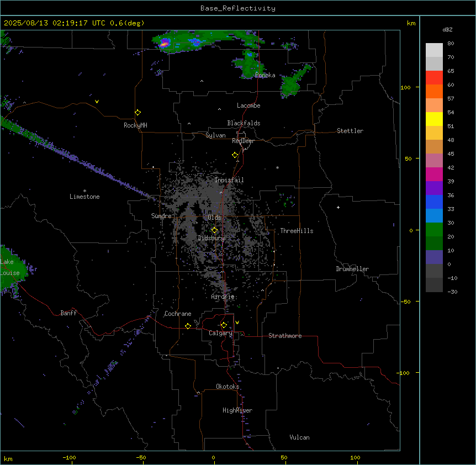Click the yellow v marker east of Calgary
This screenshot has height=465, width=476.
pyautogui.click(x=237, y=323)
